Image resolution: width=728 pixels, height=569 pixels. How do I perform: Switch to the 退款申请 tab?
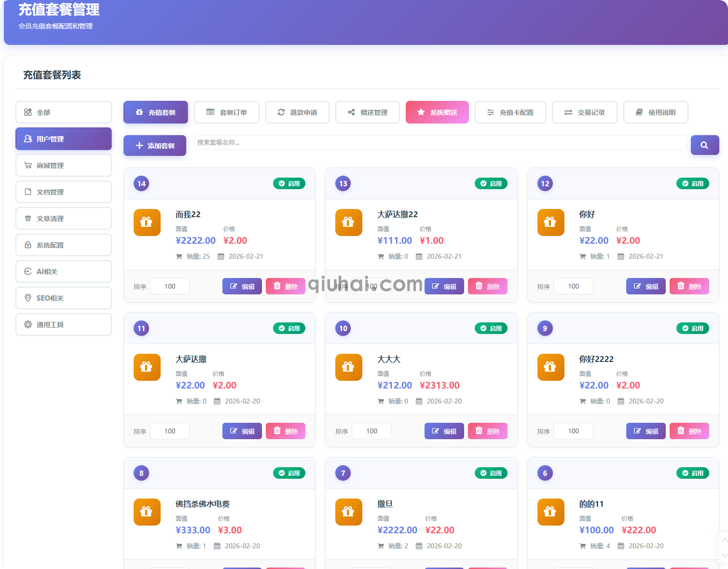coord(297,112)
